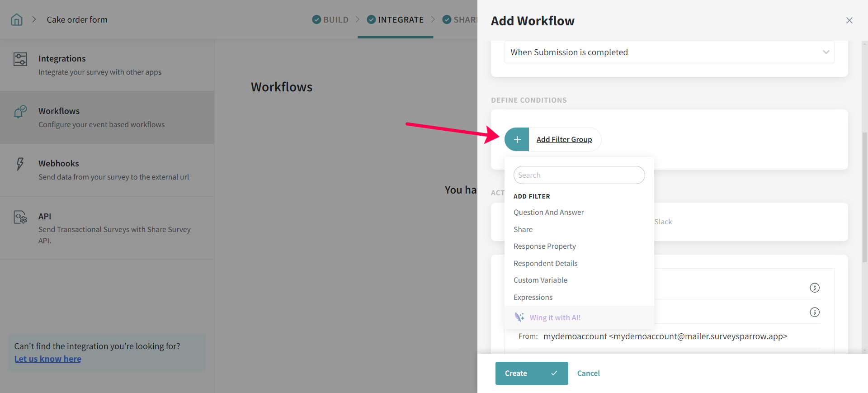Image resolution: width=868 pixels, height=393 pixels.
Task: Open the BUILD step tab
Action: (x=330, y=19)
